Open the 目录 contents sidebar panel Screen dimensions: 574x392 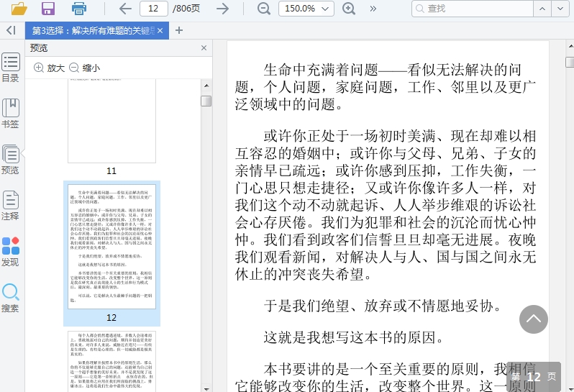coord(10,68)
